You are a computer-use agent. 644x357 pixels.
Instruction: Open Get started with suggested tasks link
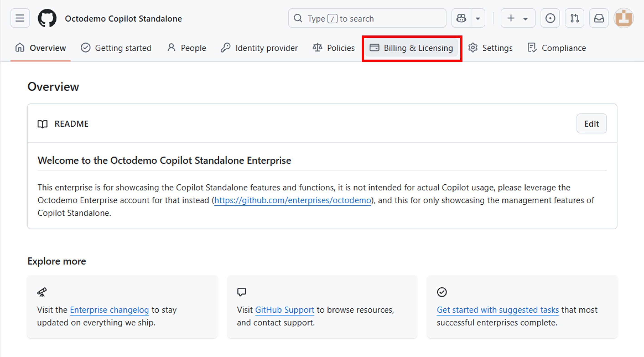[497, 310]
